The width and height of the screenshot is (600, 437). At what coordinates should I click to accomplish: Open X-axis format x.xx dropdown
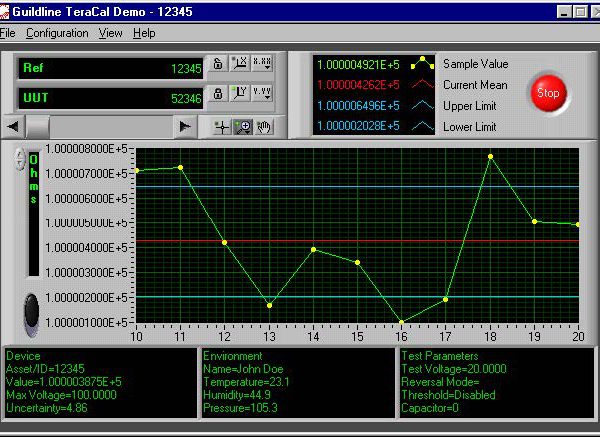(x=262, y=63)
